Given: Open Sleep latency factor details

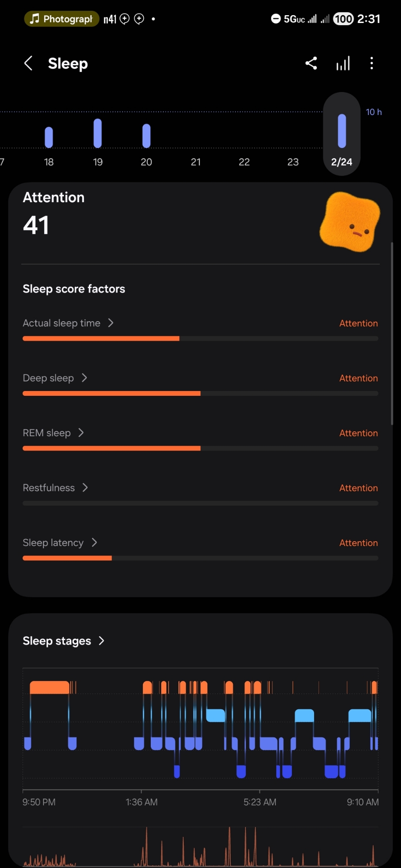Looking at the screenshot, I should 60,542.
